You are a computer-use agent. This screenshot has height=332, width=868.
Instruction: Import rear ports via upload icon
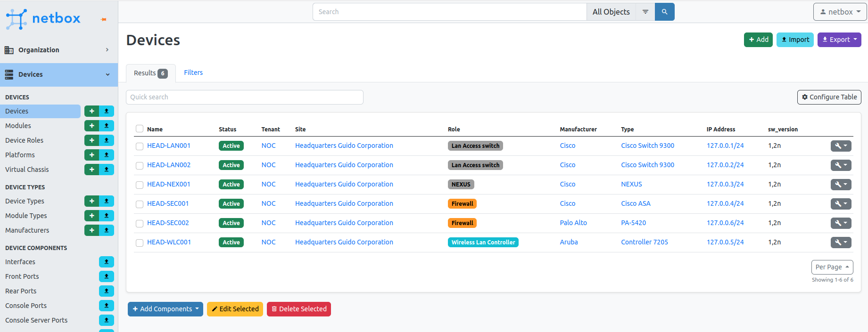point(107,291)
